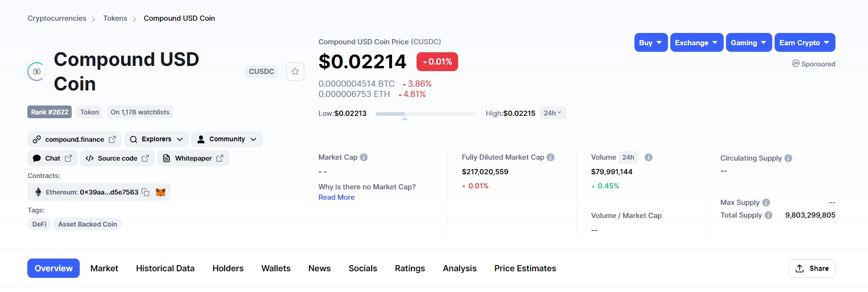The width and height of the screenshot is (868, 292).
Task: Click the Whitepaper document icon
Action: coord(167,158)
